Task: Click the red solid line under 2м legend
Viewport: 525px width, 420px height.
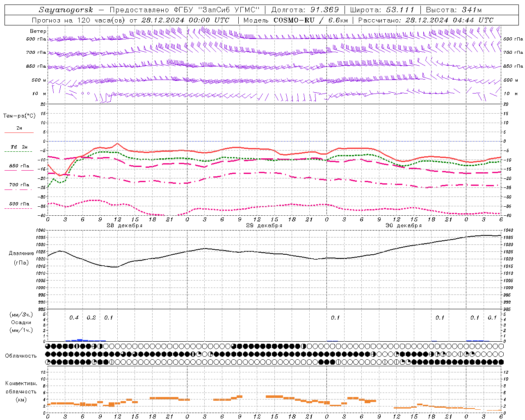Action: click(19, 132)
